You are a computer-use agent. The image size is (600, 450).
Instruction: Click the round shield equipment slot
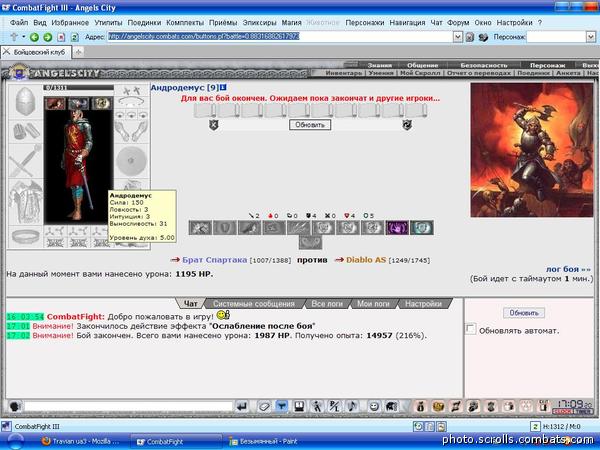131,161
